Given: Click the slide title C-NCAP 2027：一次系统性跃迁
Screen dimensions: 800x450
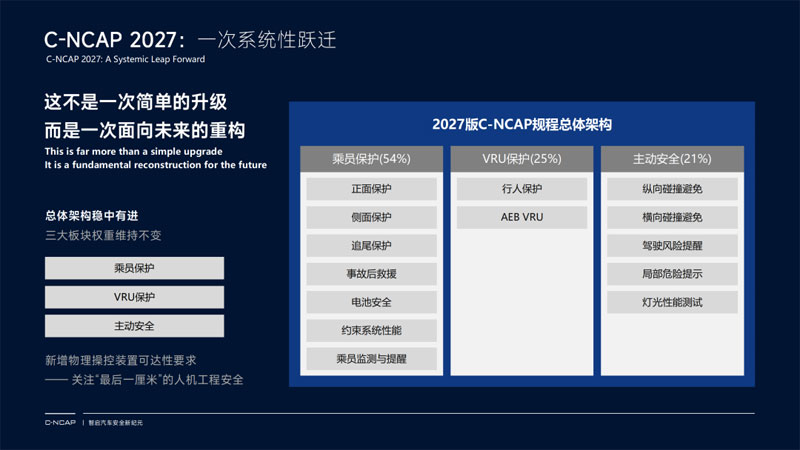Looking at the screenshot, I should click(x=190, y=39).
